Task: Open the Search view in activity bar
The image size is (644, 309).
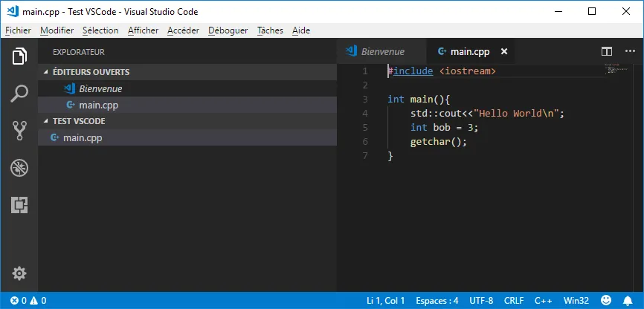Action: [19, 94]
